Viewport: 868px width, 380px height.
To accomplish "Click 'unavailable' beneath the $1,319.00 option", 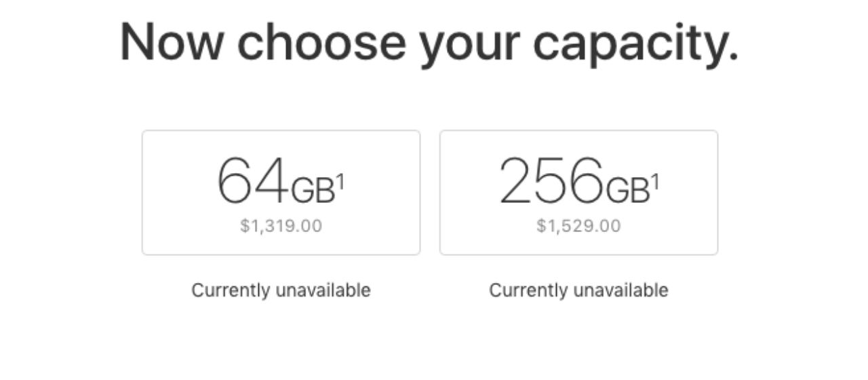I will tap(323, 290).
